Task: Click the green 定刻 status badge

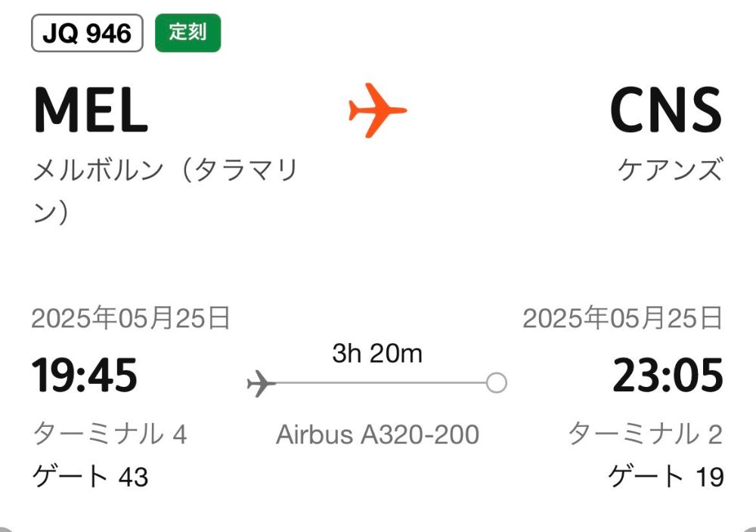Action: coord(188,32)
